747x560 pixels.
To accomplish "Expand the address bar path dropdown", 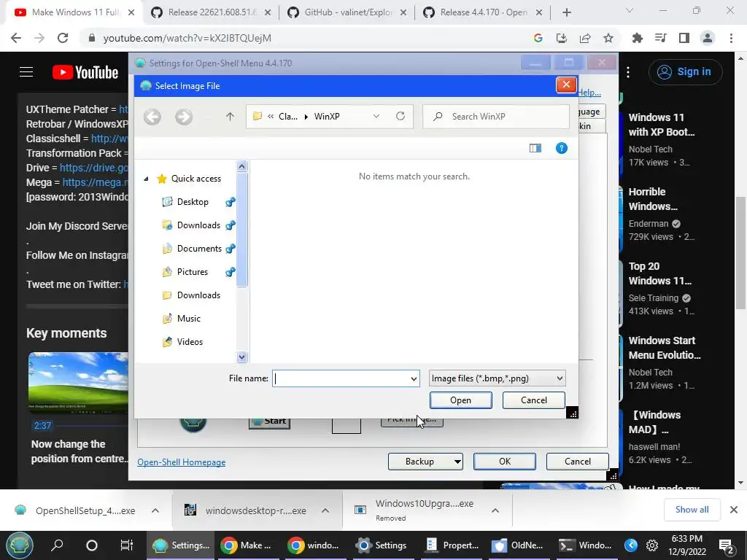I will [x=376, y=116].
